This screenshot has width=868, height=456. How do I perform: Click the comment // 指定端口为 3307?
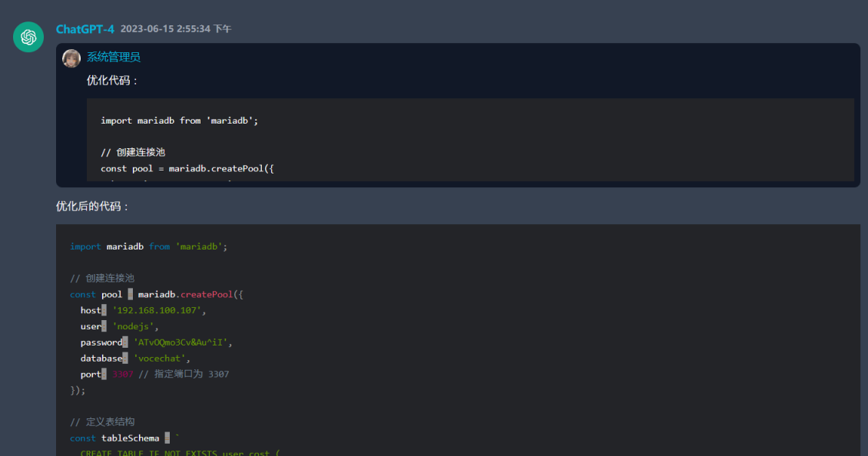(184, 375)
